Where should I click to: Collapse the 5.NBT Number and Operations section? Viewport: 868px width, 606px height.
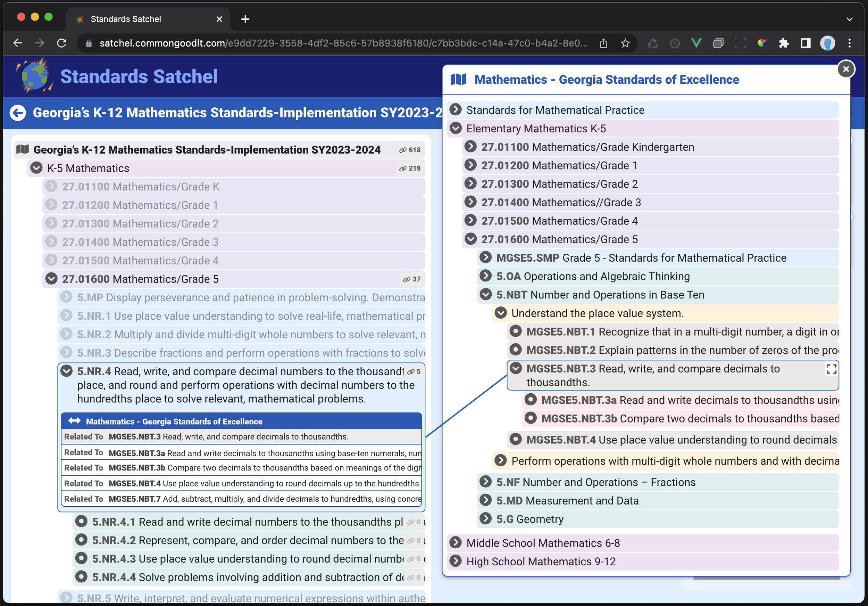click(x=485, y=294)
